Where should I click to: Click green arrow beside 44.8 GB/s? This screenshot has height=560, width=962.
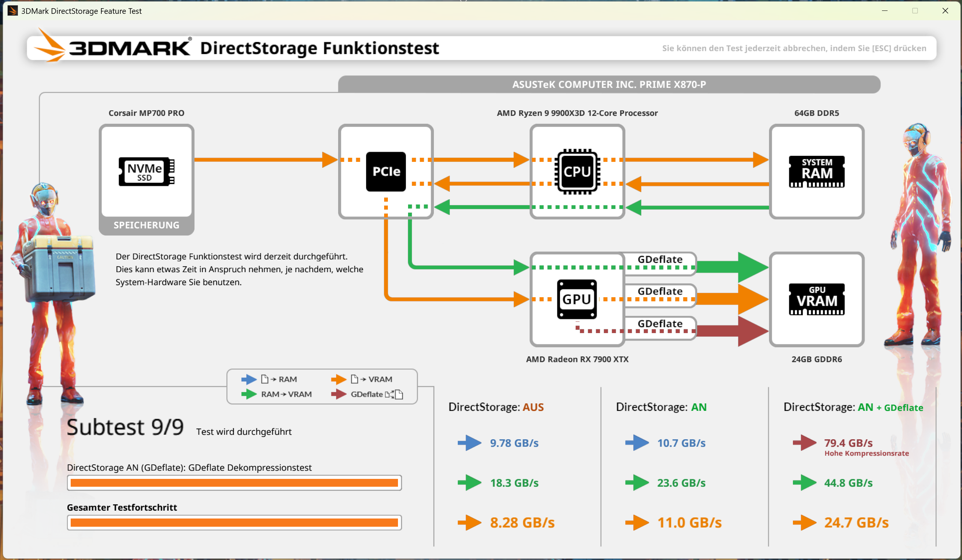(x=805, y=483)
